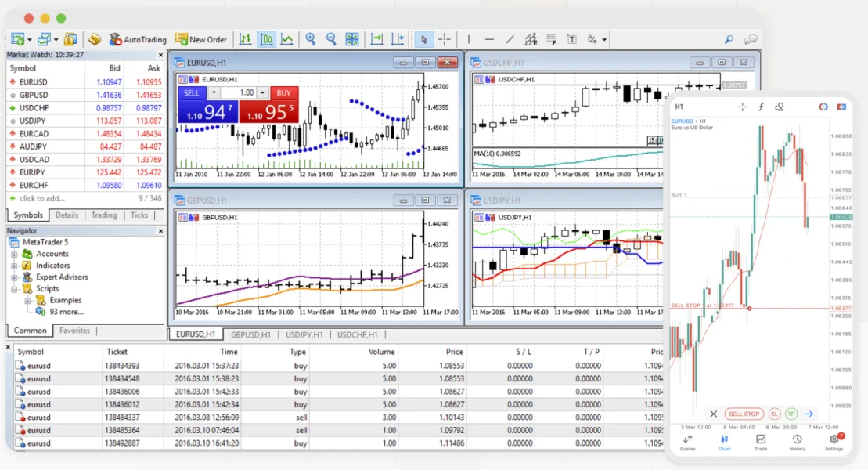Image resolution: width=868 pixels, height=470 pixels.
Task: Open the Symbols tab in Market Watch
Action: 28,215
